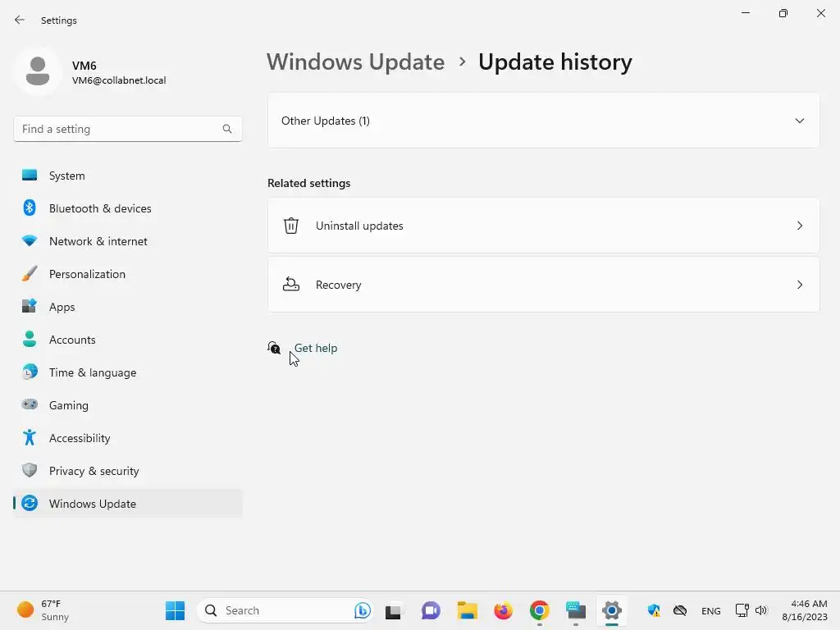Open the weather widget showing 67°F Sunny

[x=43, y=610]
